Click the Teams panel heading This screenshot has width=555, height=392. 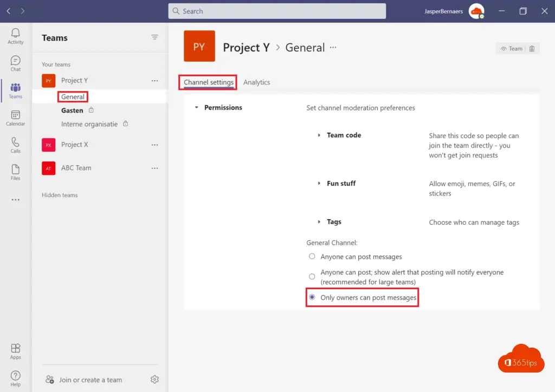55,38
